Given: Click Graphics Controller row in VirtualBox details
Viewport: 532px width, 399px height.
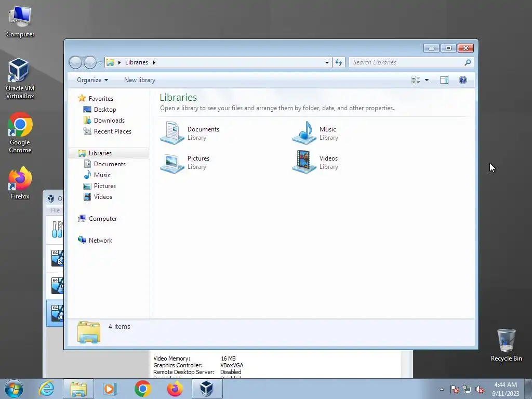Looking at the screenshot, I should pos(198,365).
